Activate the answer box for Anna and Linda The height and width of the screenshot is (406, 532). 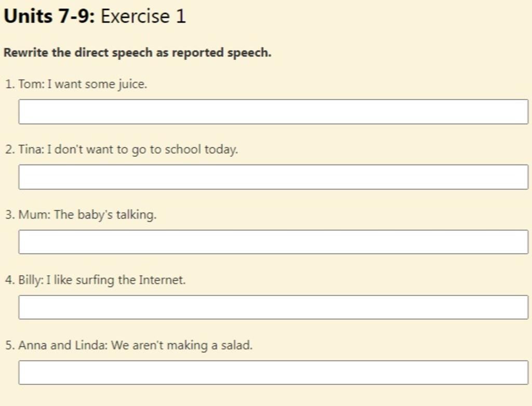click(273, 372)
